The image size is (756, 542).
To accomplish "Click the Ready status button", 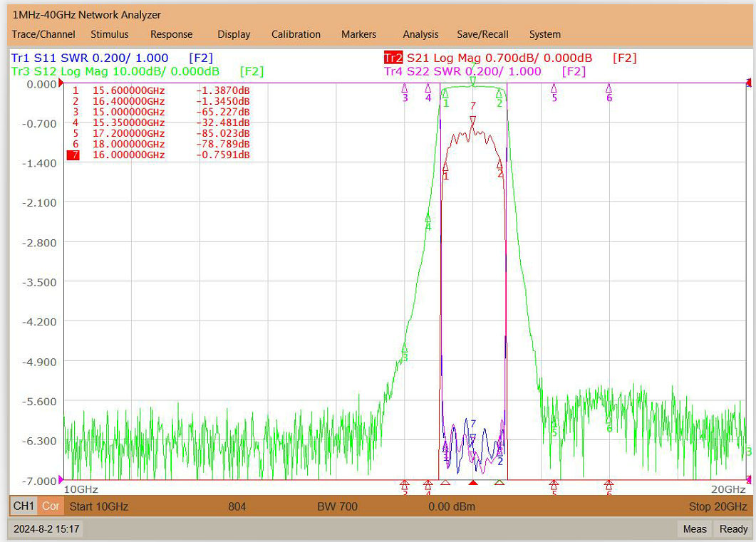I will [x=733, y=529].
